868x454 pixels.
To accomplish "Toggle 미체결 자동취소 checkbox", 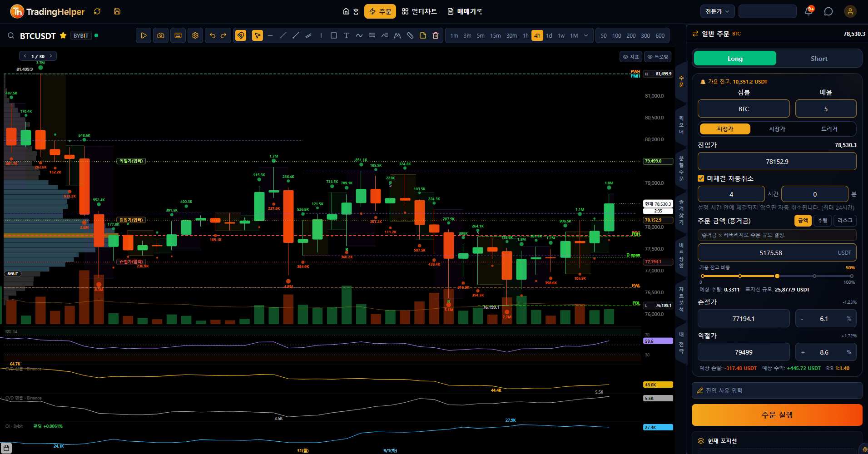I will 701,178.
